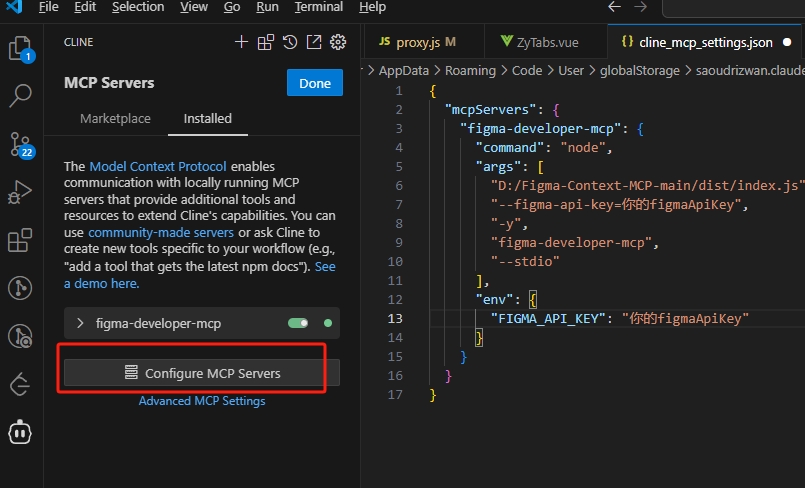Click the "args" key on line 5

[x=498, y=166]
